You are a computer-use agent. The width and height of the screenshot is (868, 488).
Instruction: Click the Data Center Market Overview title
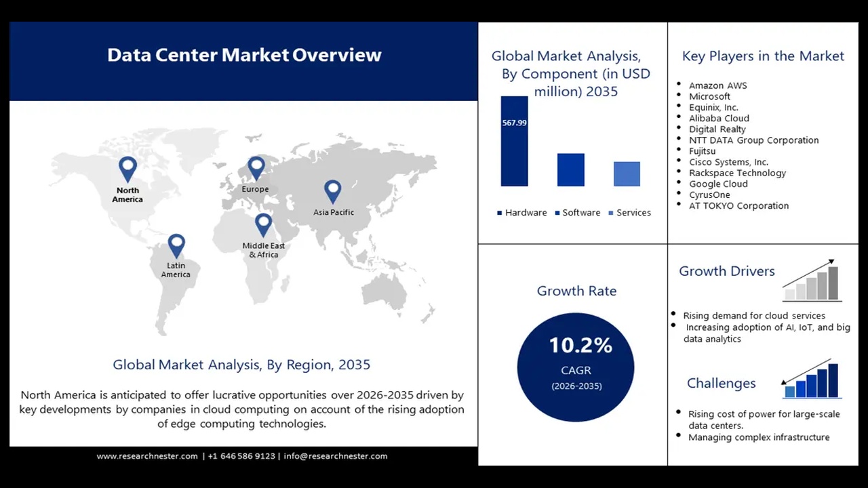(244, 55)
